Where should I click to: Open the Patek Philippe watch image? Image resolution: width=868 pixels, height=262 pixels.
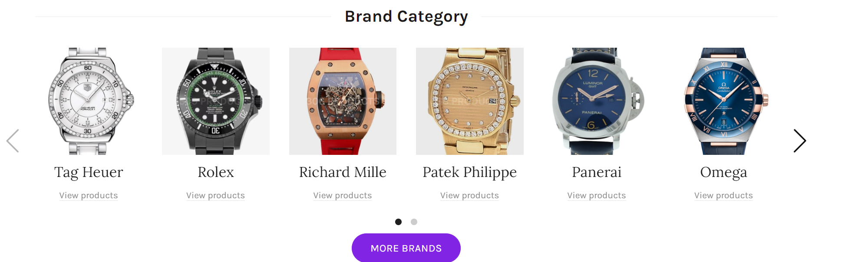click(x=470, y=101)
